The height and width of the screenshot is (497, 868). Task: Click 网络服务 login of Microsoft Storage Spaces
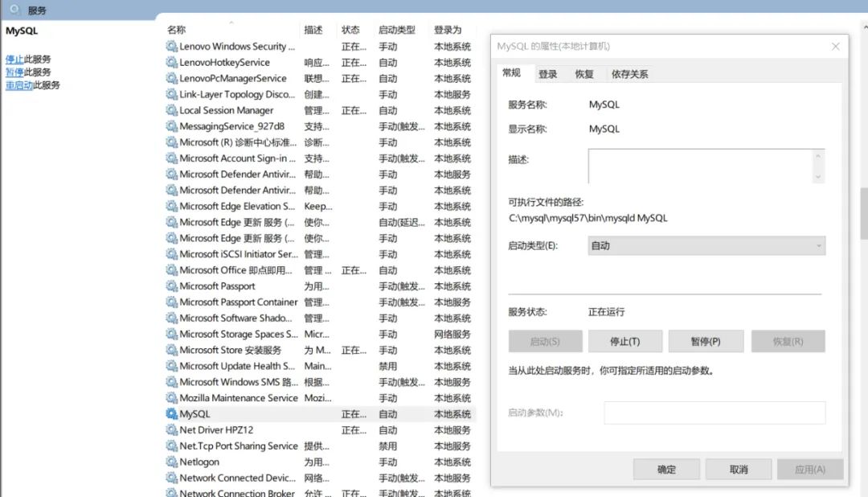[x=452, y=335]
